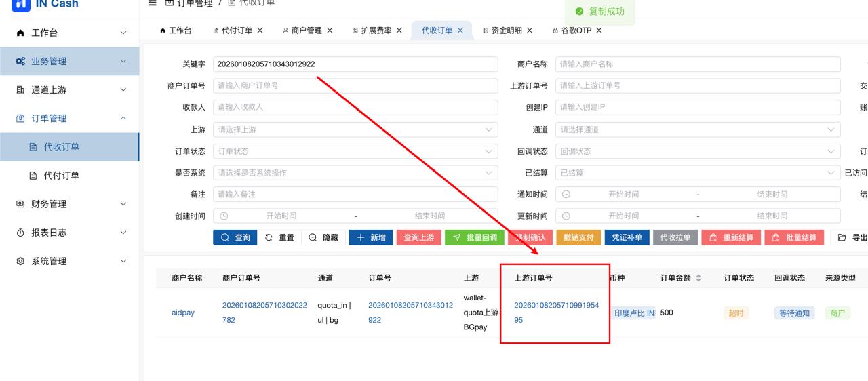Close the 代付订单 tab

260,31
